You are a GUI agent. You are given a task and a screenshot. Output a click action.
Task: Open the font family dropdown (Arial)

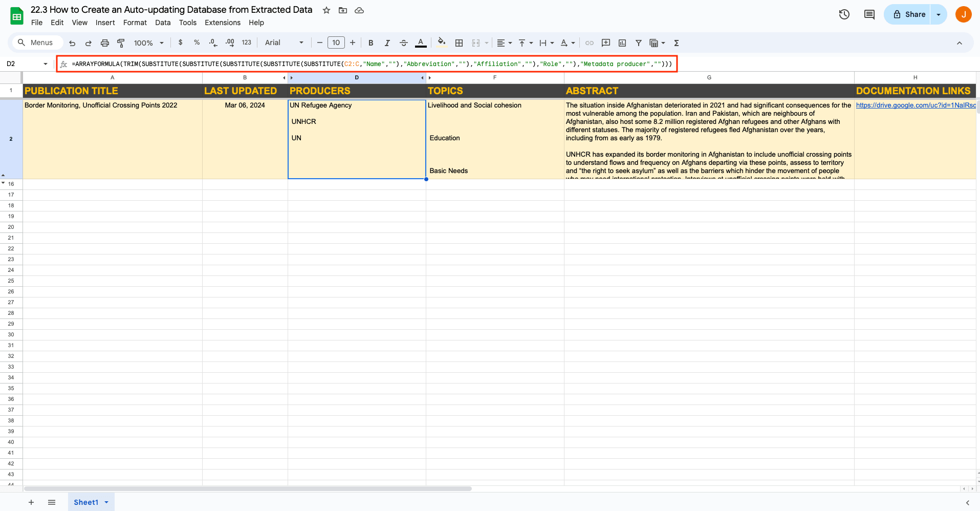(284, 42)
